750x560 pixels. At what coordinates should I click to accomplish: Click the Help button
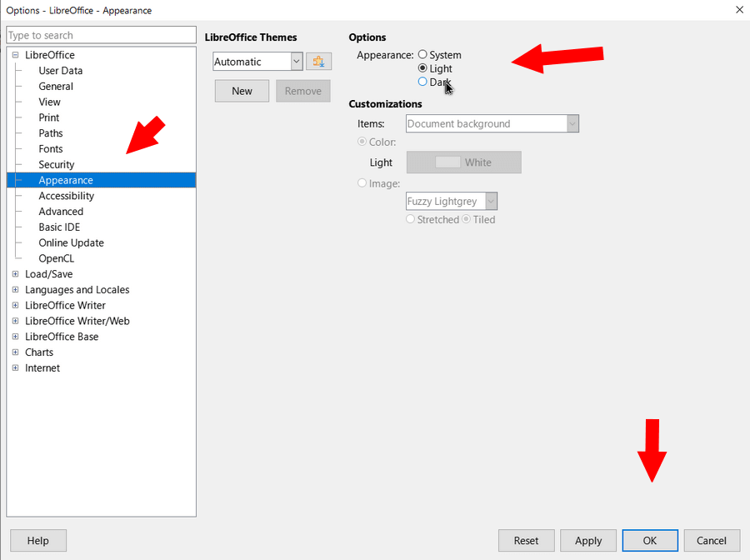click(37, 540)
